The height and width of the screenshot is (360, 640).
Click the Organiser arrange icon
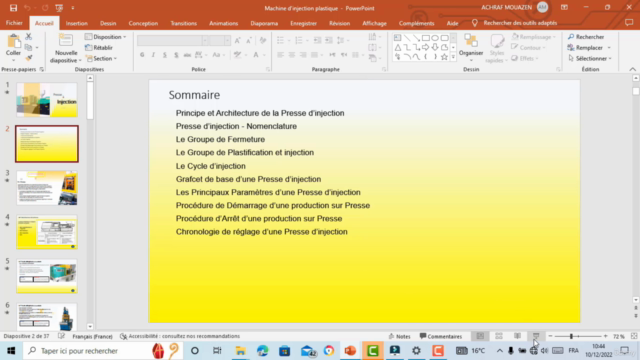pos(471,41)
